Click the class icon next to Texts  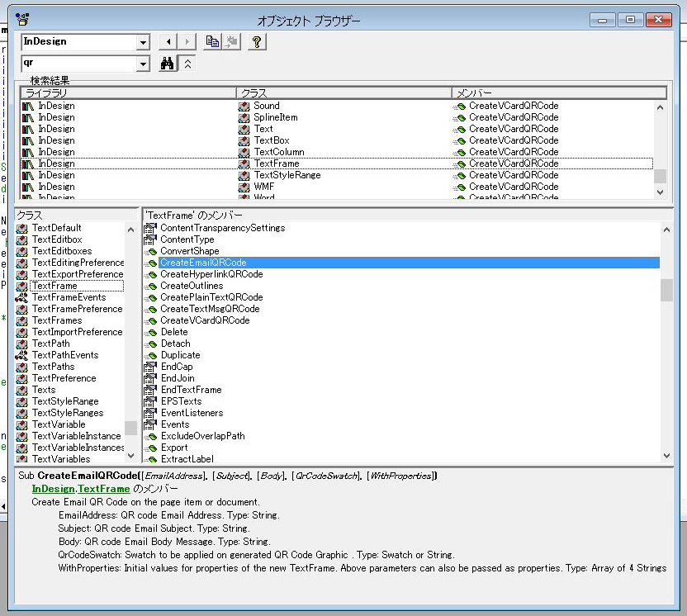22,390
